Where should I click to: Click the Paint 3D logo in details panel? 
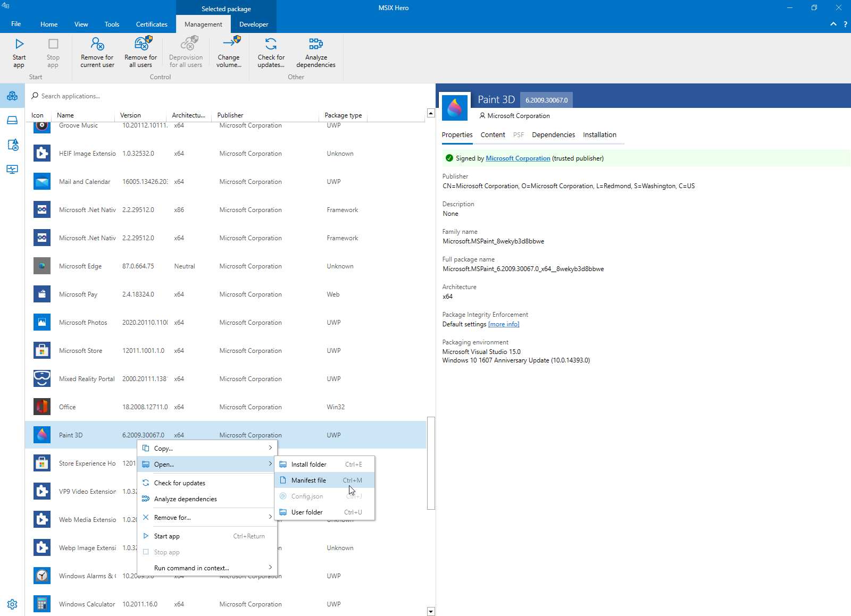click(x=455, y=108)
